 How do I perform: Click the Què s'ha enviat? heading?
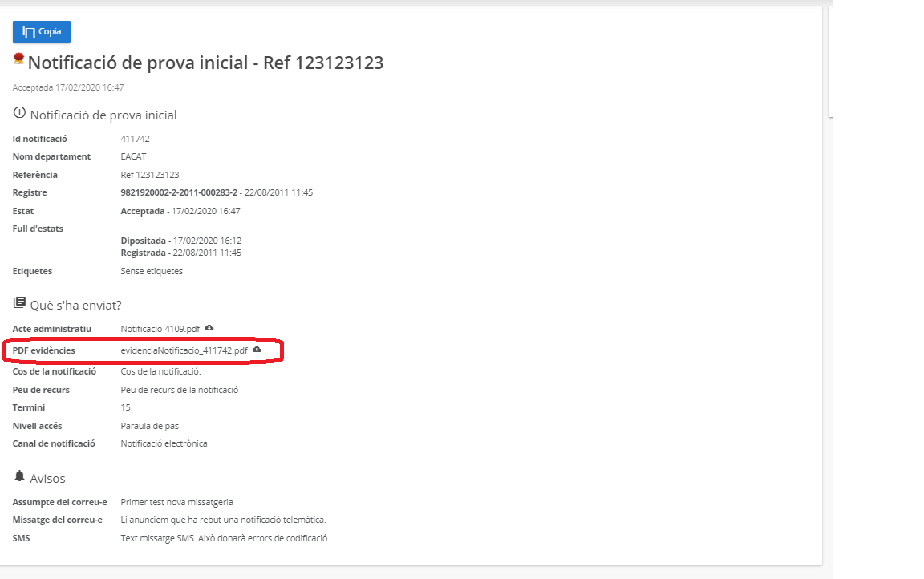tap(75, 305)
